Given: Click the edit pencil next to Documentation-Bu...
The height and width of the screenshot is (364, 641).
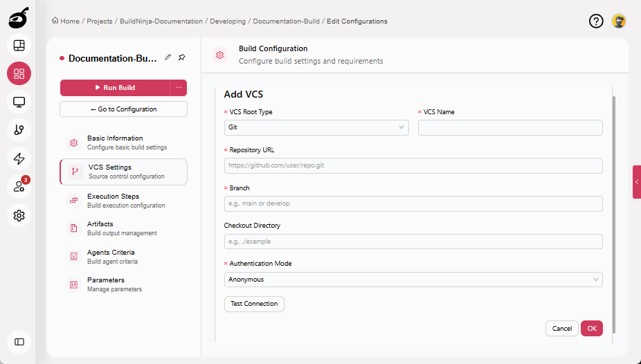Looking at the screenshot, I should click(x=168, y=57).
